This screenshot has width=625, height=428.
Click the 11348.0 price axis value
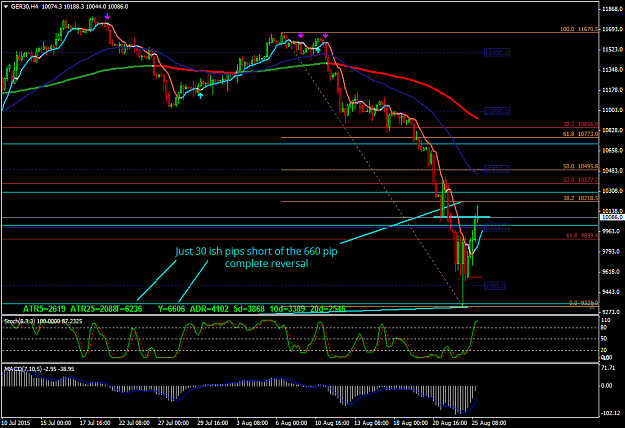(613, 70)
